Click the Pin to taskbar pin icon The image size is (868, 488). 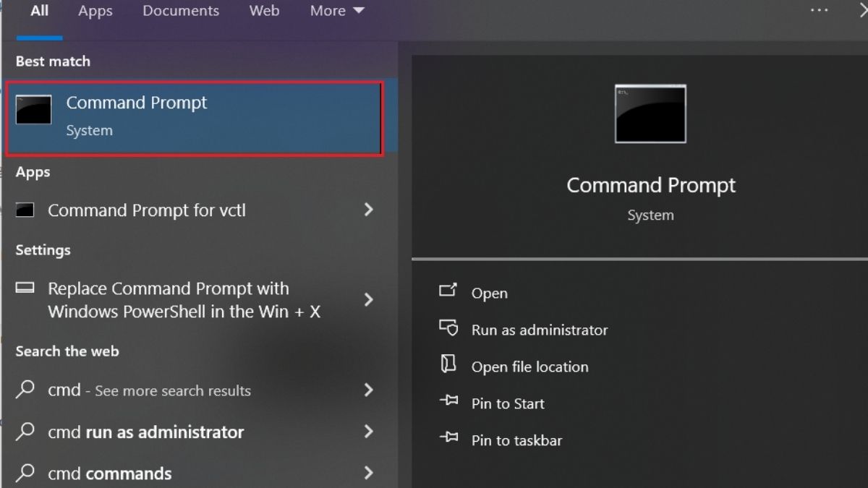coord(448,437)
